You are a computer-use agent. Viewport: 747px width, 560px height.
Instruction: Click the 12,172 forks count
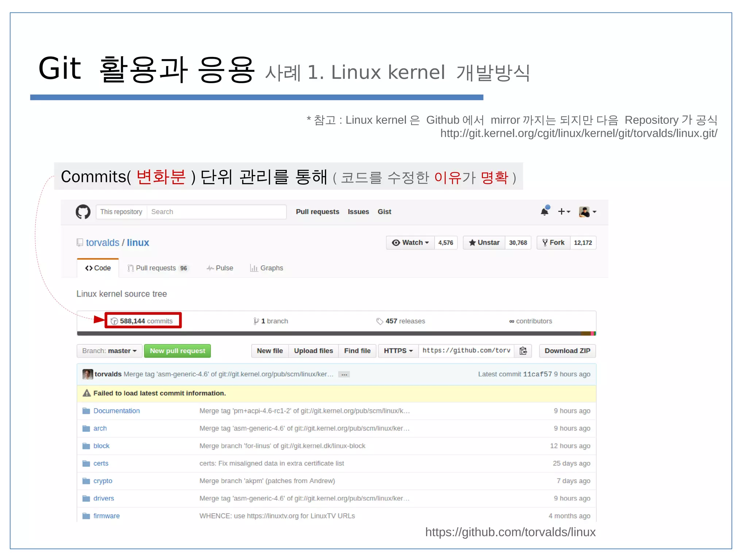pyautogui.click(x=583, y=243)
